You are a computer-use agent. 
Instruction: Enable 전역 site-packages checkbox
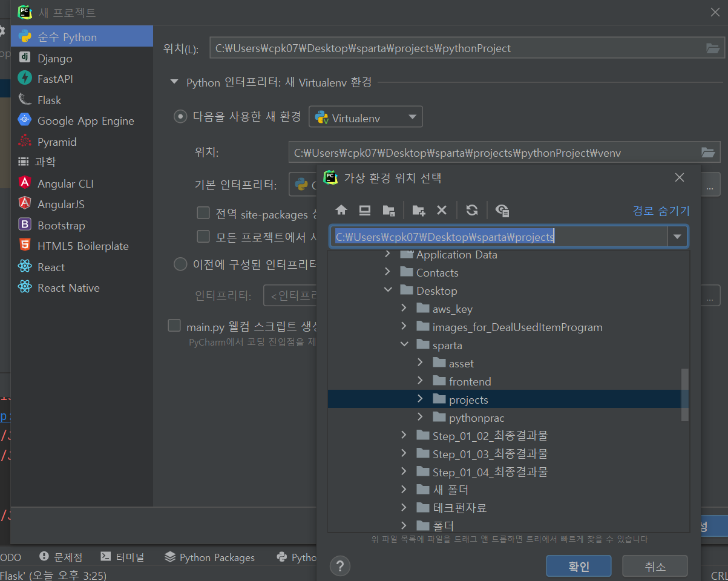coord(203,213)
